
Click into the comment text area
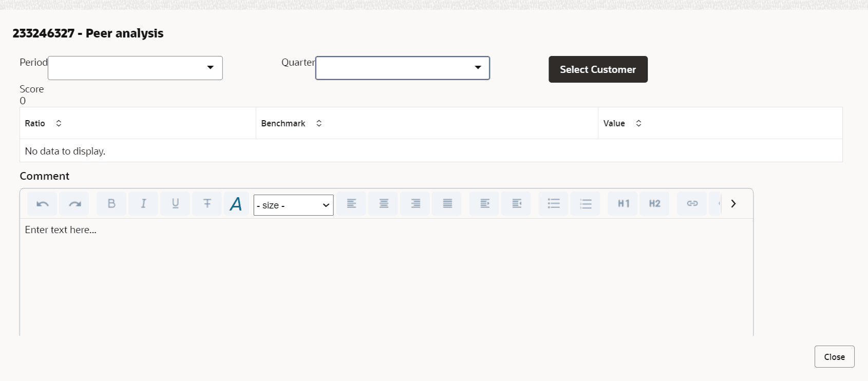click(386, 277)
